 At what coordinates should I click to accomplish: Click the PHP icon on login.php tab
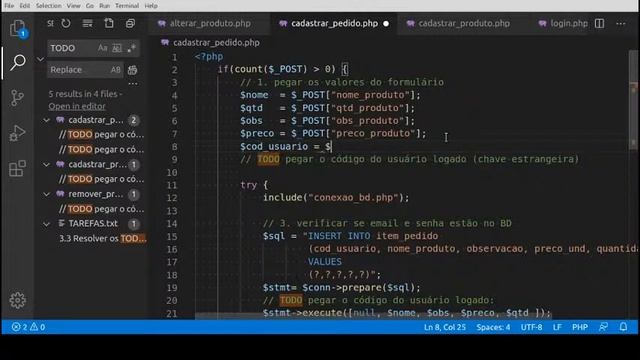542,24
